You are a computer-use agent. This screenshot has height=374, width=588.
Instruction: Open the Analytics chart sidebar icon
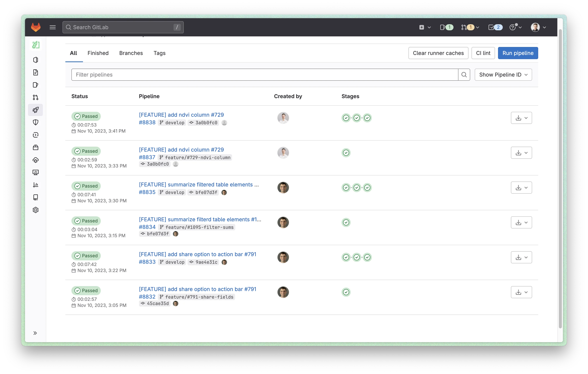pos(36,185)
